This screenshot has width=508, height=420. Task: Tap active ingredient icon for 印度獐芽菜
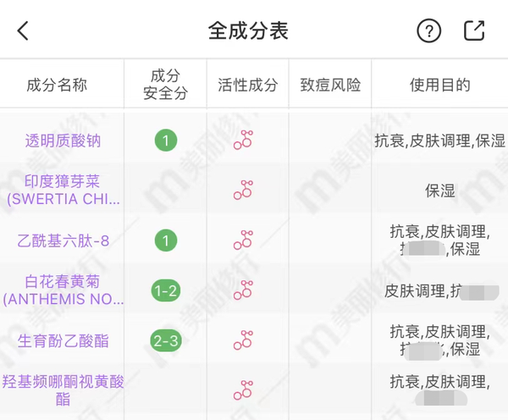pyautogui.click(x=244, y=191)
